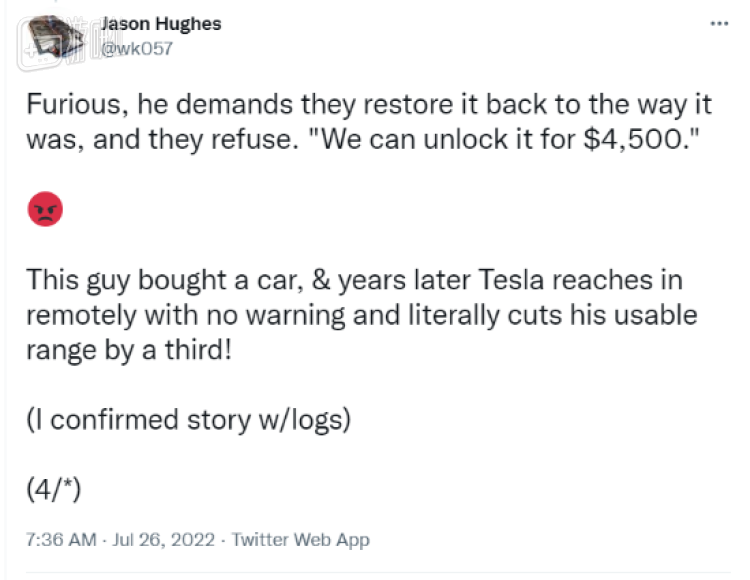750x580 pixels.
Task: Click the phrase "range by a third!"
Action: coord(130,350)
